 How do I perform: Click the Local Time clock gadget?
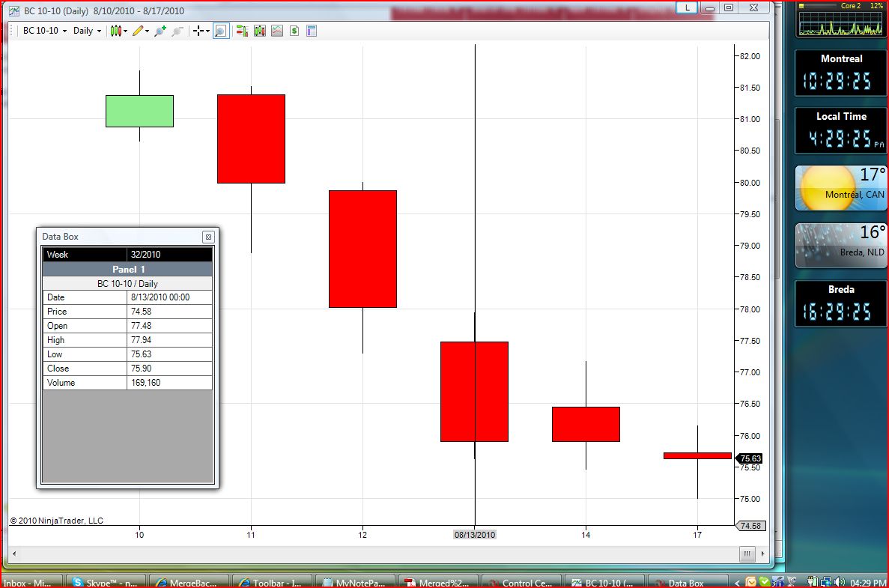pyautogui.click(x=841, y=130)
